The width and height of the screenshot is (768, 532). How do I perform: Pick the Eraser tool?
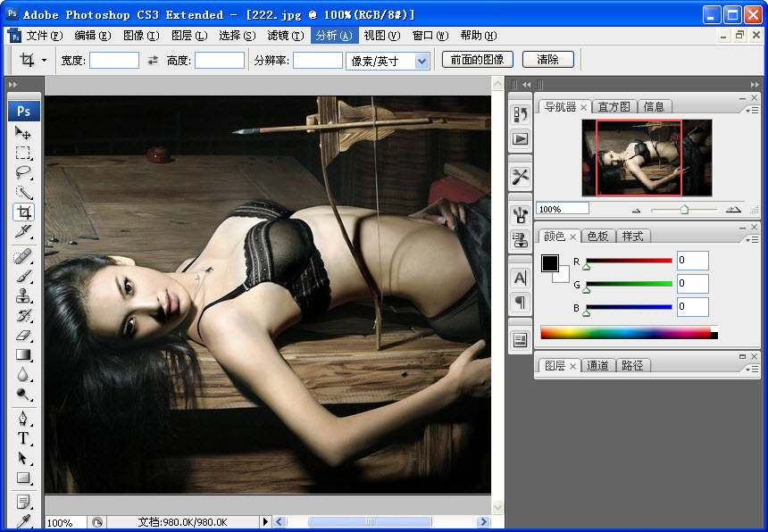(x=23, y=336)
